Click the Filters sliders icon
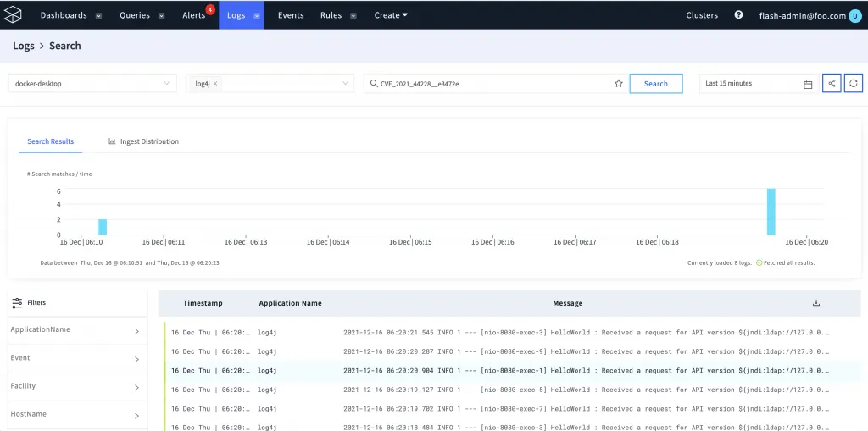The width and height of the screenshot is (868, 431). 17,302
